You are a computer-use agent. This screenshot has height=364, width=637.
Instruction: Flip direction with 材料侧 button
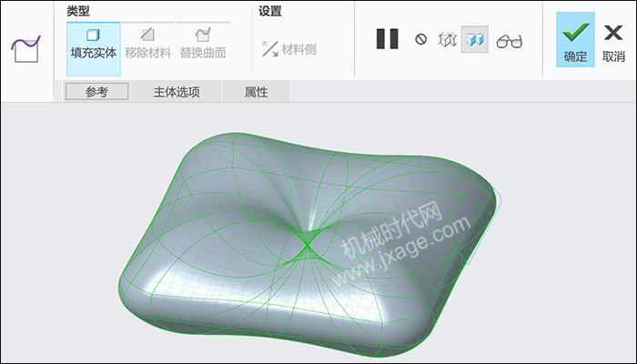coord(288,49)
